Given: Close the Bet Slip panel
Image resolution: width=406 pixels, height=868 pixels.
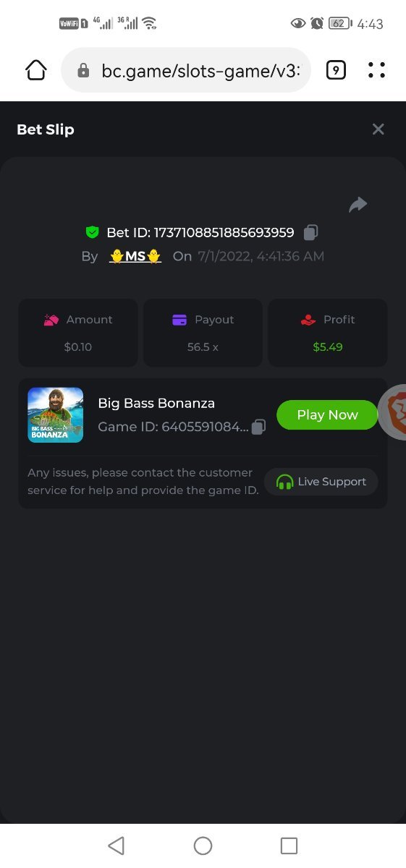Looking at the screenshot, I should coord(378,129).
